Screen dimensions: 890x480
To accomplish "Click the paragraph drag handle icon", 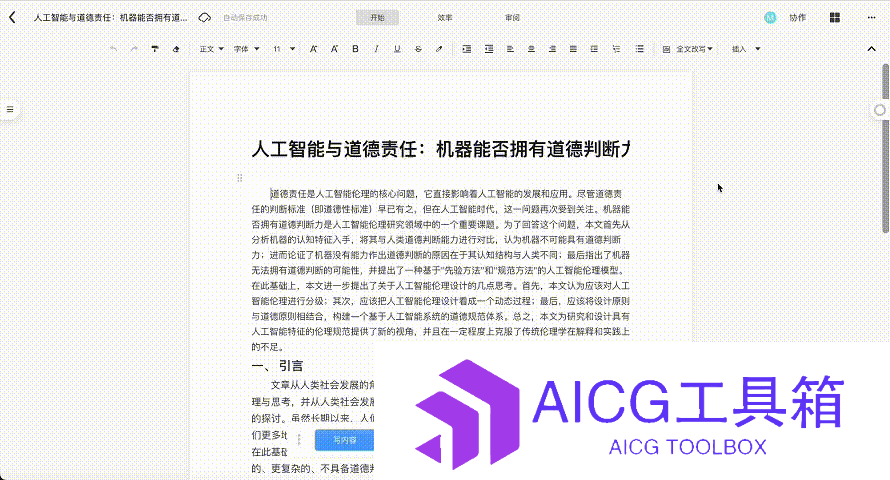I will 240,178.
